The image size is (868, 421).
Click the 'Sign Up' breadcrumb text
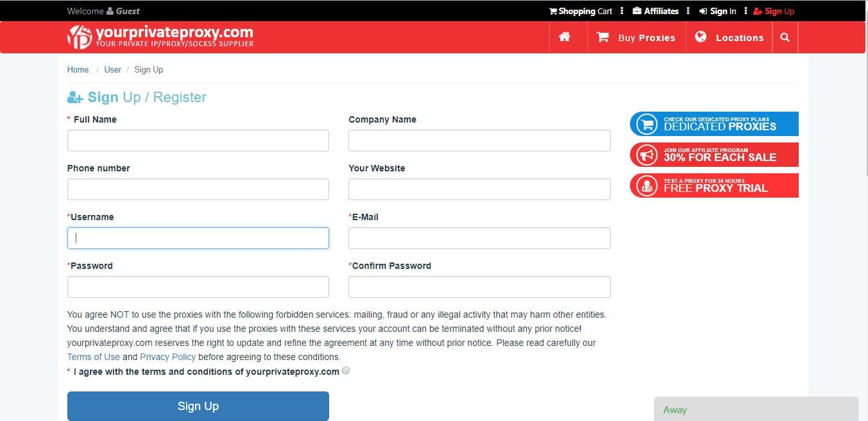[149, 69]
